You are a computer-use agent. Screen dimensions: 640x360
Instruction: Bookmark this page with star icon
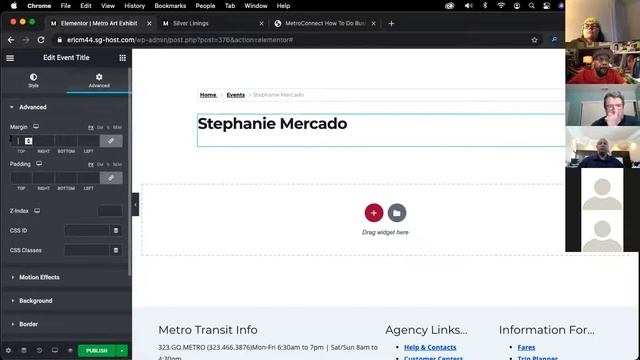534,40
